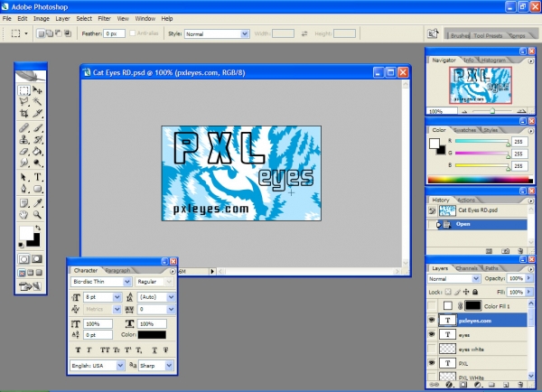542x392 pixels.
Task: Click the Feather input field
Action: 114,33
